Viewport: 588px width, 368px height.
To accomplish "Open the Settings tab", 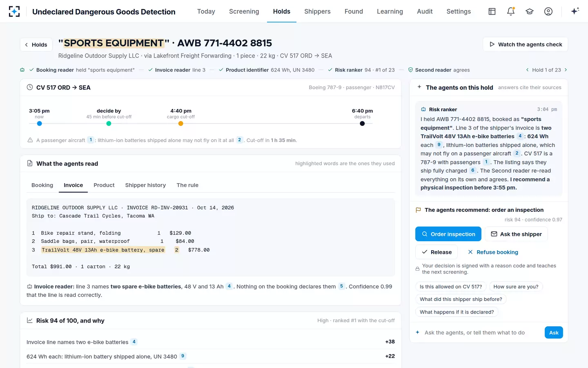I will pos(459,11).
